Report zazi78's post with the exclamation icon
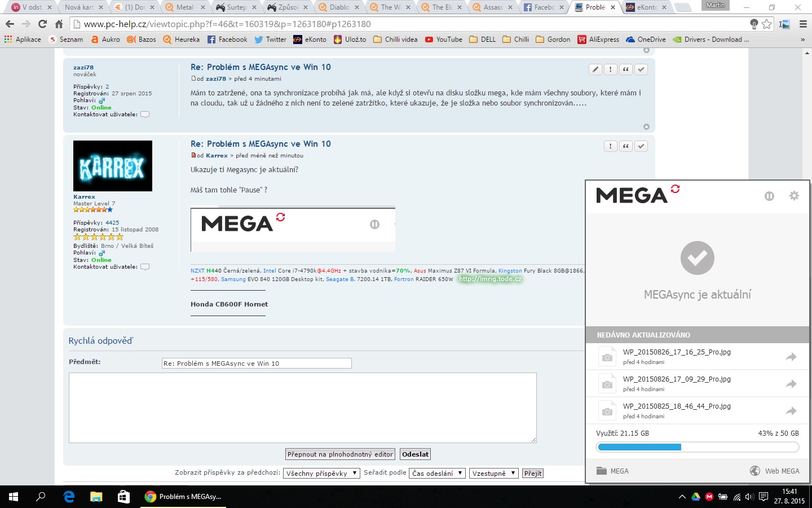 (x=611, y=69)
